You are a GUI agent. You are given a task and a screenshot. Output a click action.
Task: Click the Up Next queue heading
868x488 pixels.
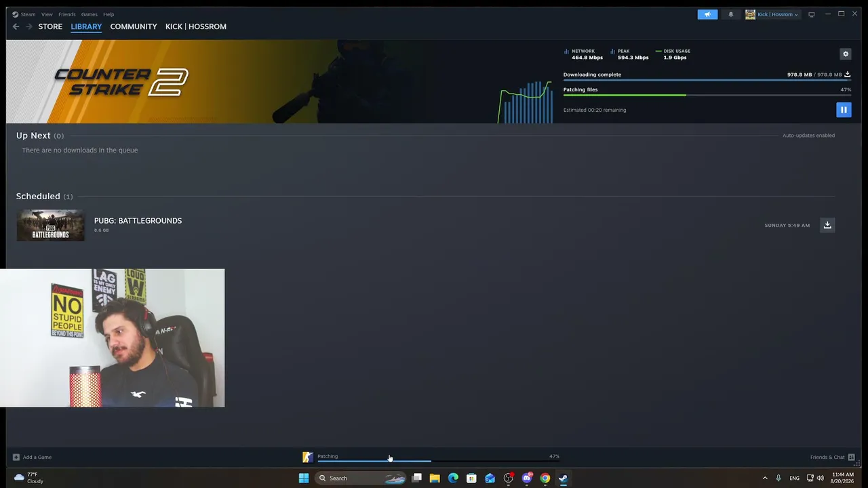click(40, 136)
